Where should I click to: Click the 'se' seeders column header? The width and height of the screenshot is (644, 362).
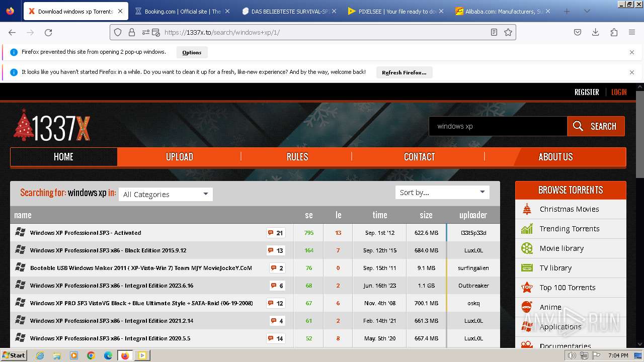(309, 215)
